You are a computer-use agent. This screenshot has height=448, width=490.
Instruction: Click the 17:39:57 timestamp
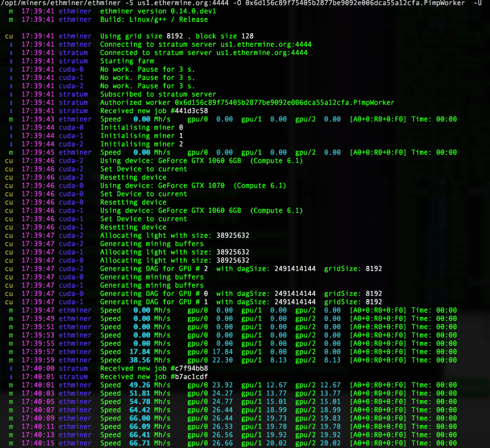point(38,352)
